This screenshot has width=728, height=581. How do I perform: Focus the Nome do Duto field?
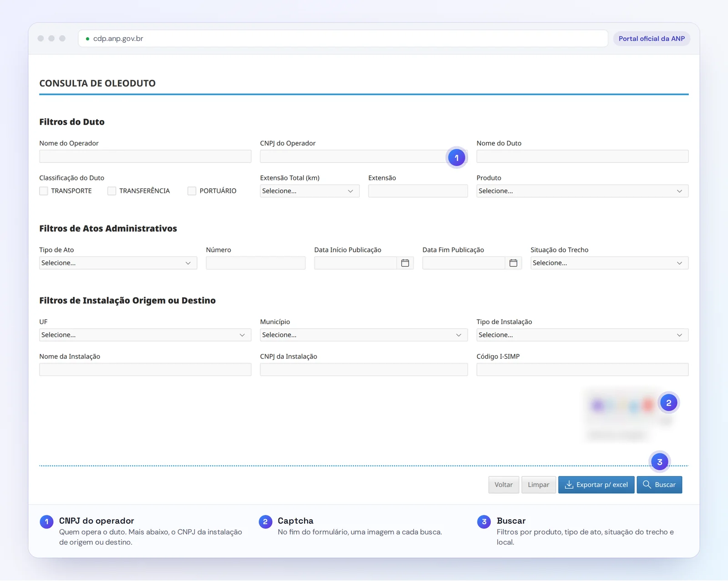click(x=582, y=156)
